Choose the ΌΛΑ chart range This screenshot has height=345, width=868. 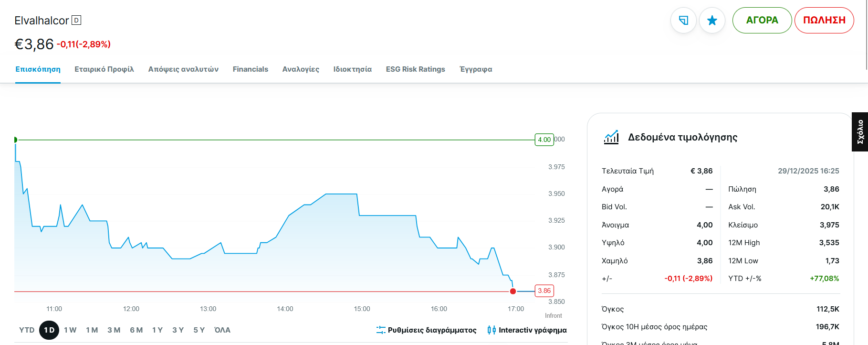coord(222,330)
